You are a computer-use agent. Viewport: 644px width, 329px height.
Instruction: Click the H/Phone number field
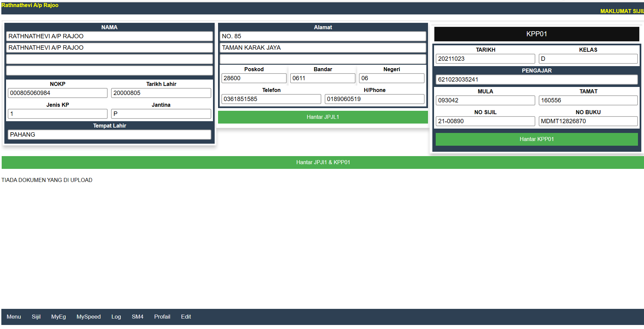click(374, 99)
